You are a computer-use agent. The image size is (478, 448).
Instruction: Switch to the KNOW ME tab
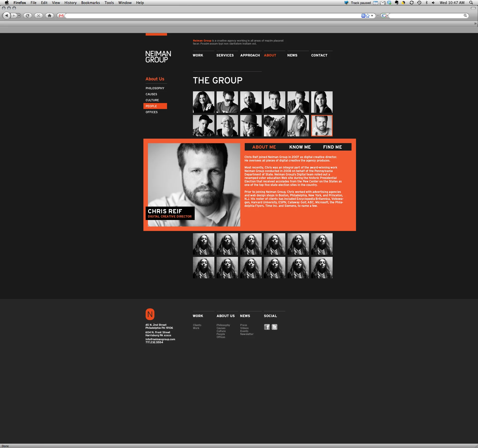(x=300, y=147)
